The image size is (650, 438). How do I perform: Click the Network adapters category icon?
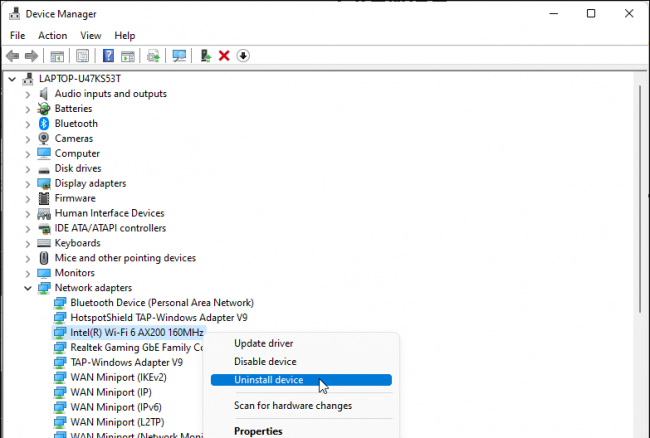tap(44, 288)
